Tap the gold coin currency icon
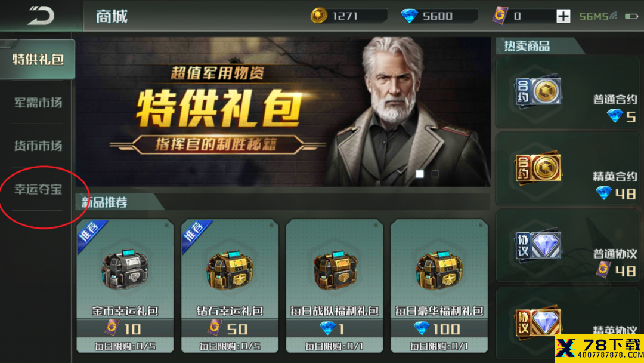 coord(318,16)
